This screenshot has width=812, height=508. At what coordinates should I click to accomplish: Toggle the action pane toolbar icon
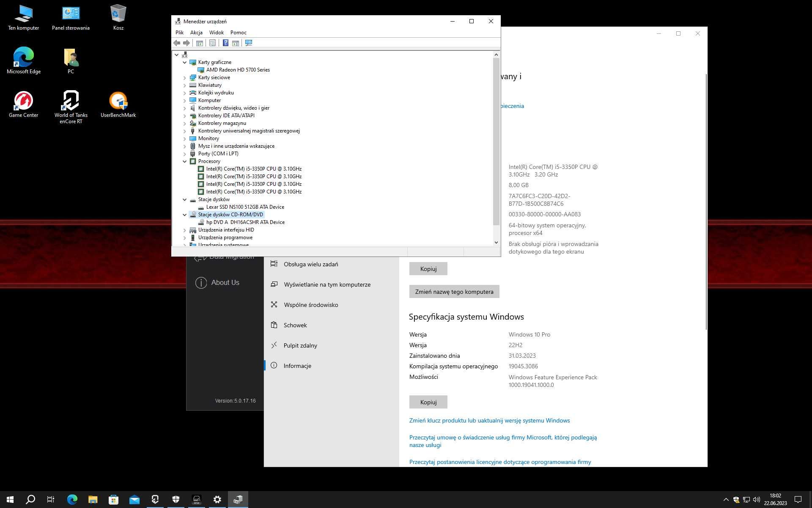point(236,43)
